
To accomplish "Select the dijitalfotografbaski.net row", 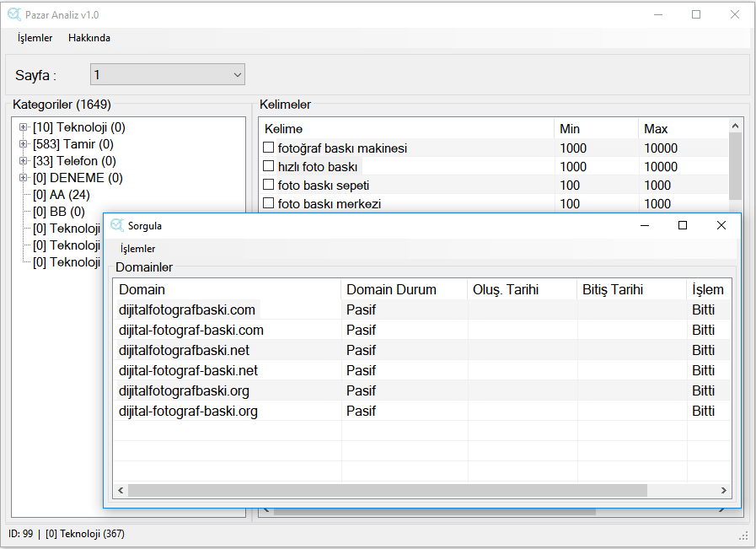I will click(422, 350).
